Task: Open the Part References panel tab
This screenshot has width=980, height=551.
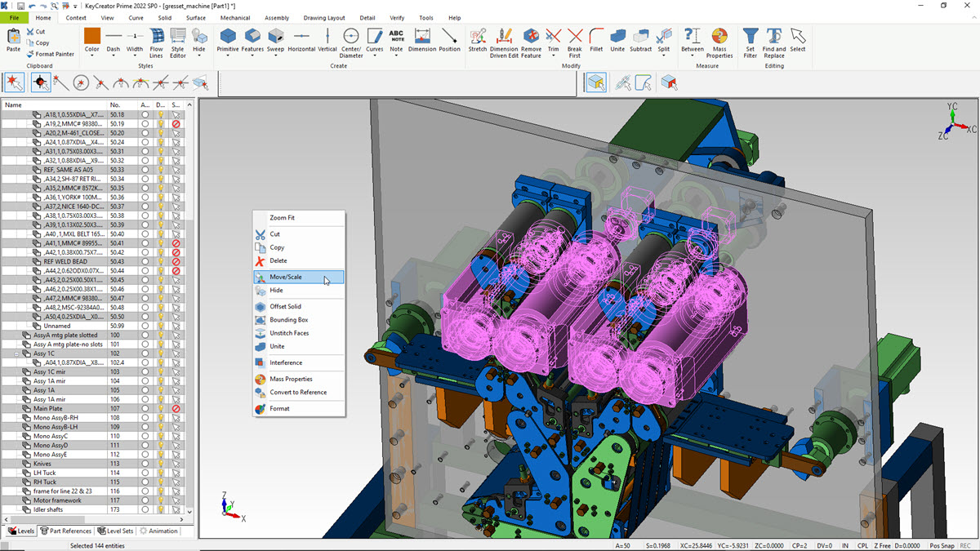Action: pos(65,531)
